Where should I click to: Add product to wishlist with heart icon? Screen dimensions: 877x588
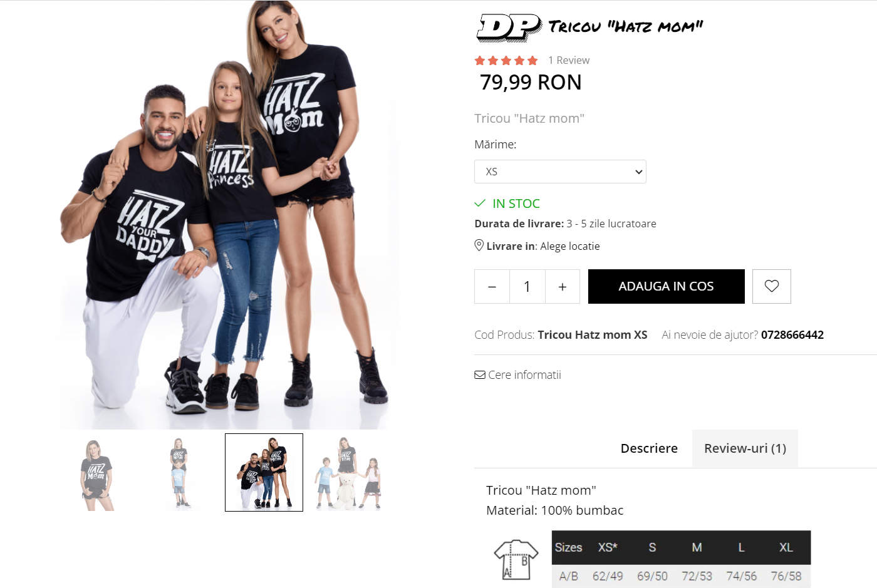[771, 286]
